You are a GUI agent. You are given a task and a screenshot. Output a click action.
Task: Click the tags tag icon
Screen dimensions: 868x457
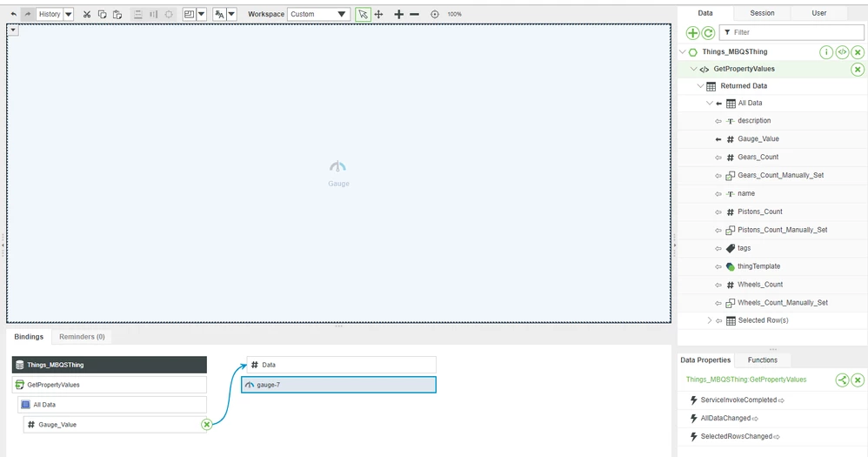tap(731, 248)
